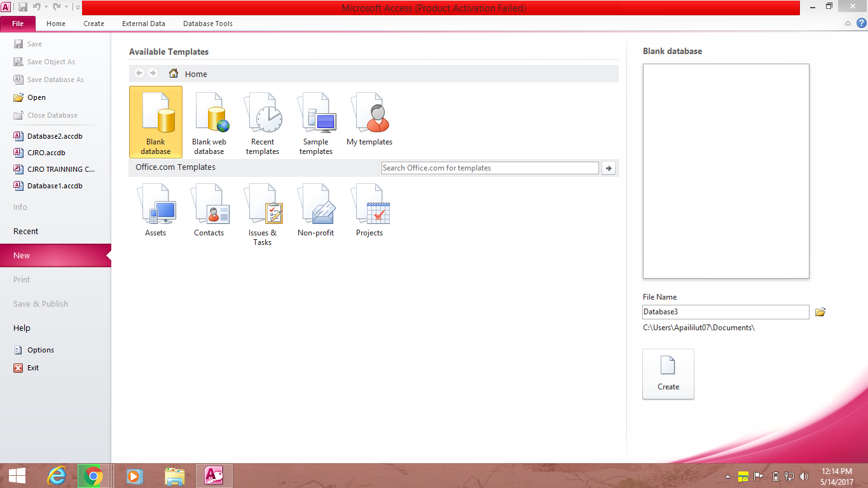Image resolution: width=868 pixels, height=488 pixels.
Task: Click the File Name input field
Action: pos(726,312)
